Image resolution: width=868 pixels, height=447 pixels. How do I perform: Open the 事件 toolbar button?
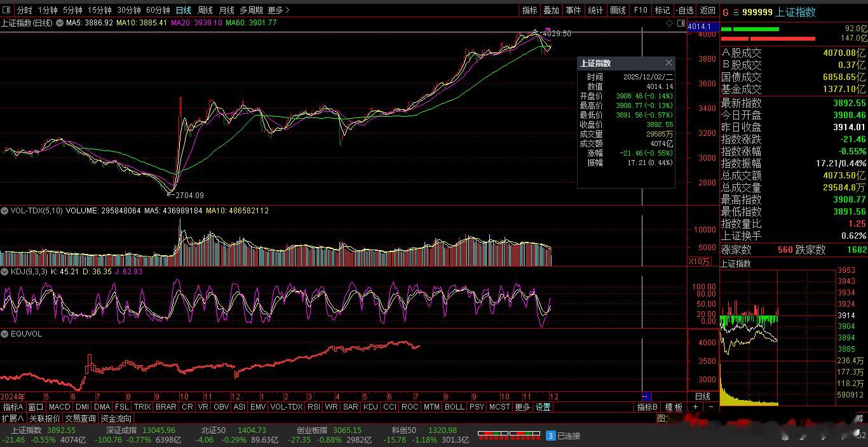(x=573, y=10)
